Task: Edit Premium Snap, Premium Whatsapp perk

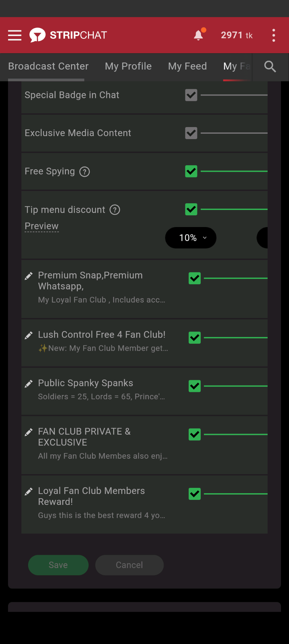Action: coord(29,276)
